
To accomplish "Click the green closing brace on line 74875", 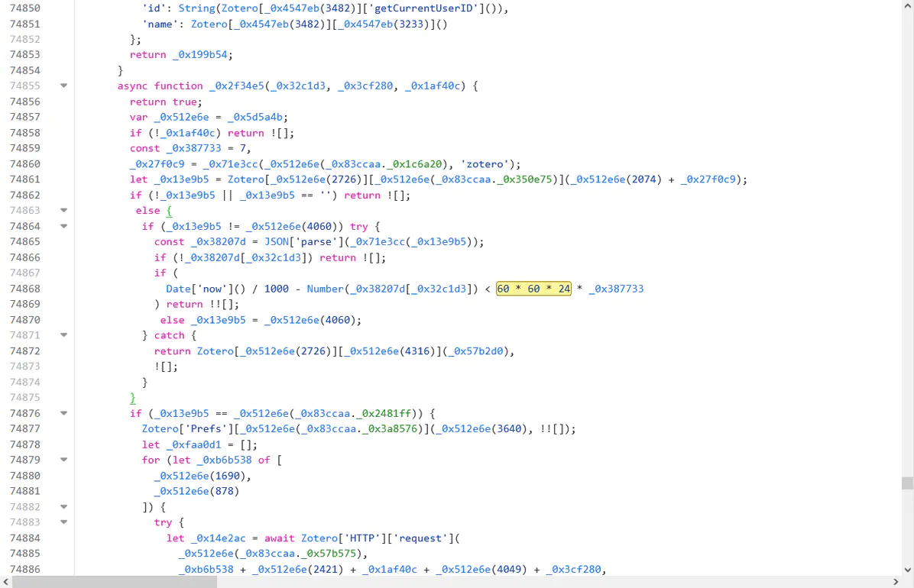I will 133,398.
